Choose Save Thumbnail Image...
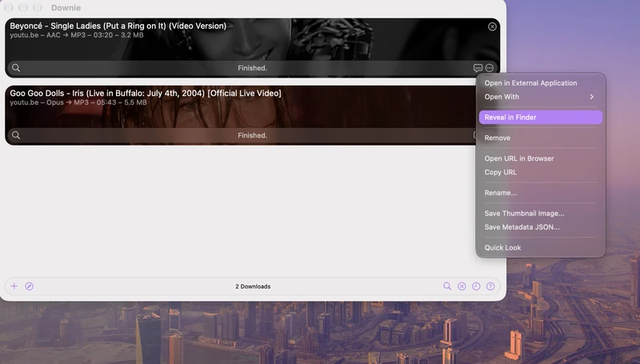This screenshot has height=364, width=640. pos(541,214)
